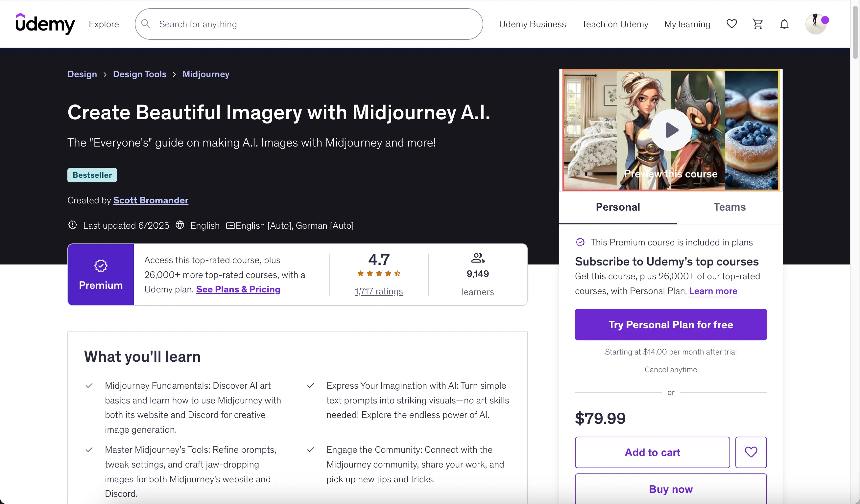Viewport: 860px width, 504px height.
Task: Click Try Personal Plan for free
Action: click(x=671, y=325)
